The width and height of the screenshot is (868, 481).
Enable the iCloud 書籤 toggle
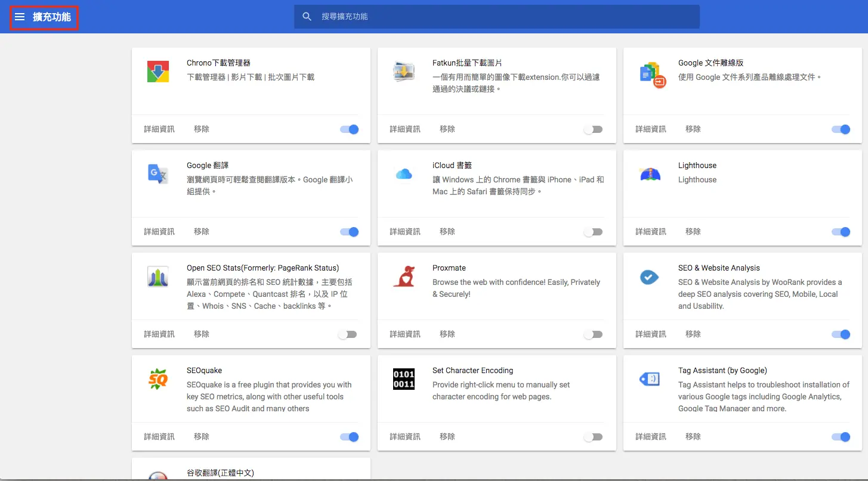click(x=593, y=232)
